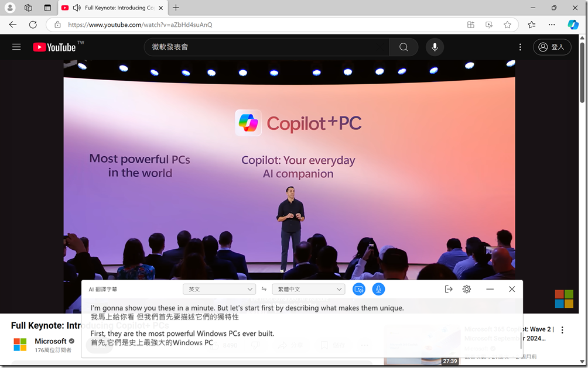Click the subtitle panel scrollbar
588x368 pixels.
click(521, 339)
